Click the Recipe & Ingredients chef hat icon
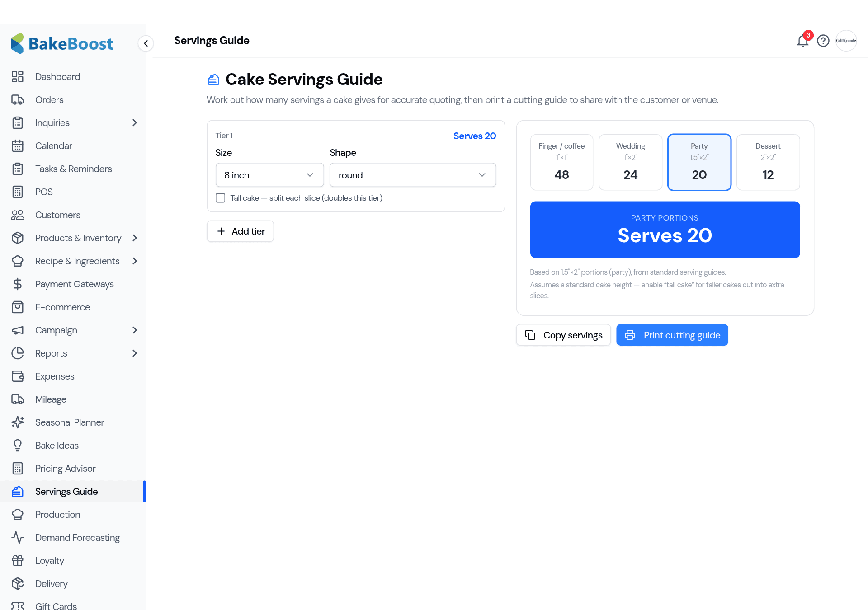 pyautogui.click(x=18, y=261)
